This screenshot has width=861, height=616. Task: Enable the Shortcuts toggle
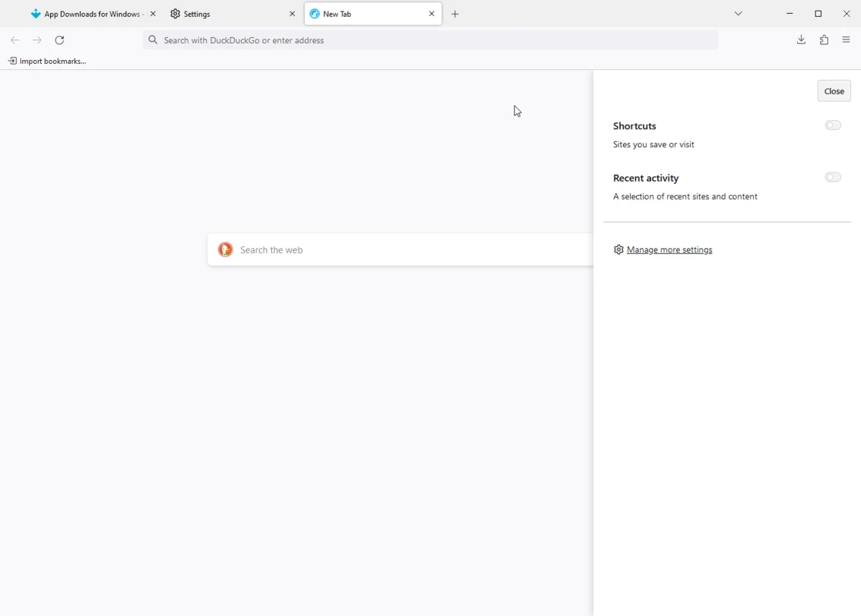pyautogui.click(x=833, y=126)
